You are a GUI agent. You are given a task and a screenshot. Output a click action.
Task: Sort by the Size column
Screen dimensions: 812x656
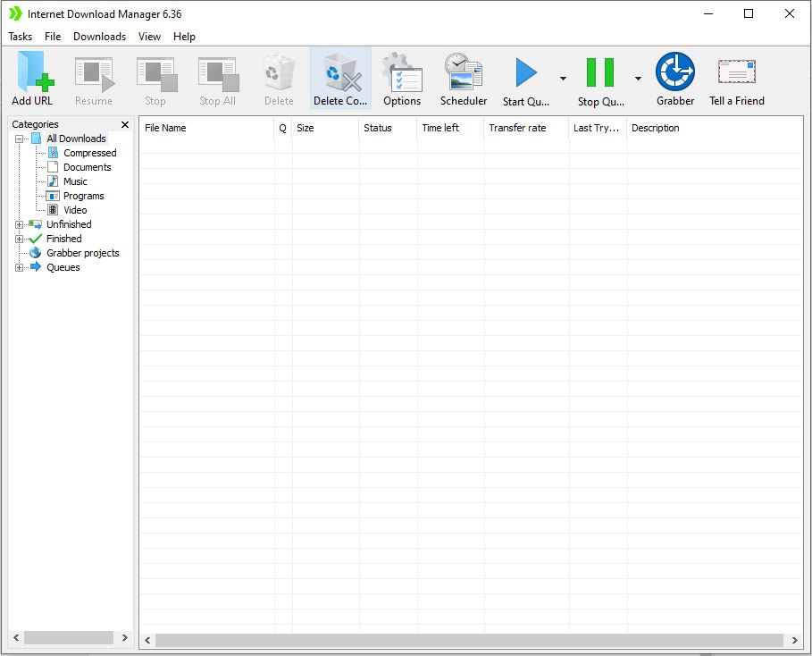(325, 128)
